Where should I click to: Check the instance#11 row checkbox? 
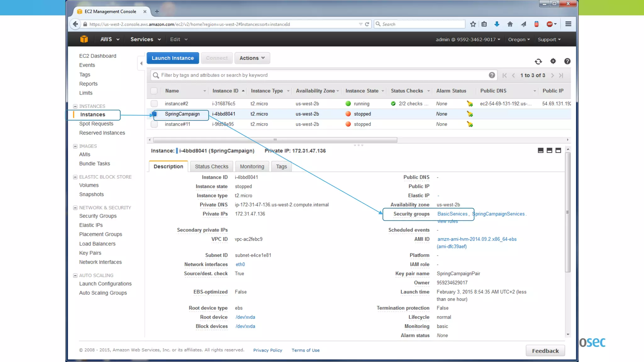tap(154, 124)
